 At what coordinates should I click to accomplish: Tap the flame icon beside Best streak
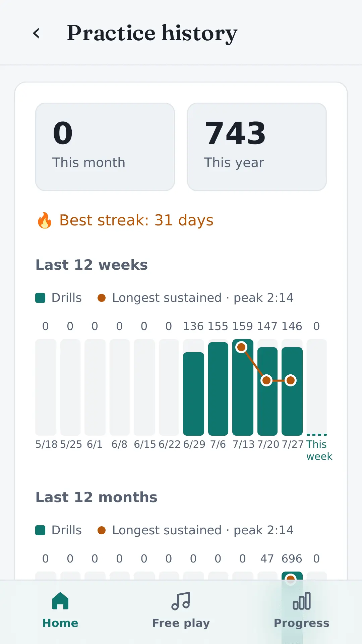(45, 220)
